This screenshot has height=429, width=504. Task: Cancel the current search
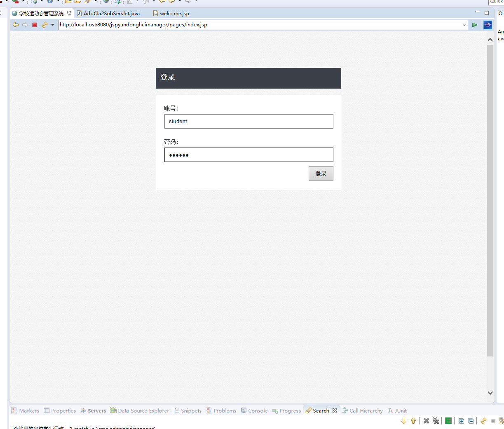(x=493, y=421)
